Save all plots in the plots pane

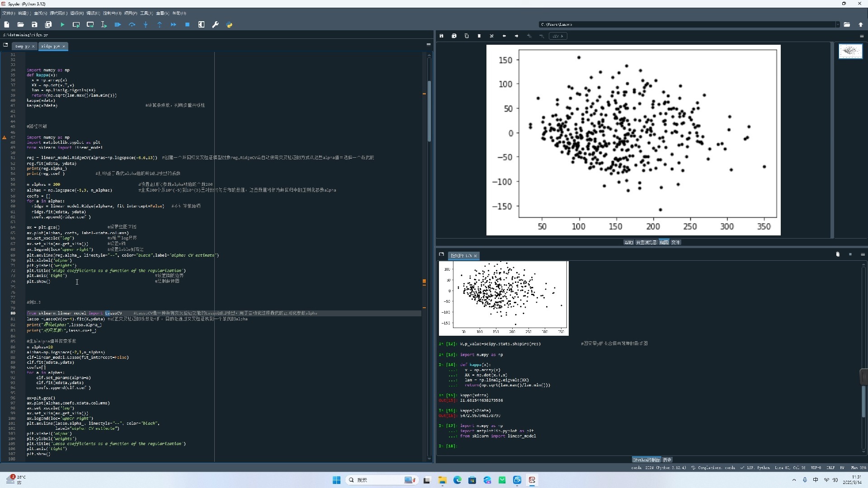pos(454,36)
